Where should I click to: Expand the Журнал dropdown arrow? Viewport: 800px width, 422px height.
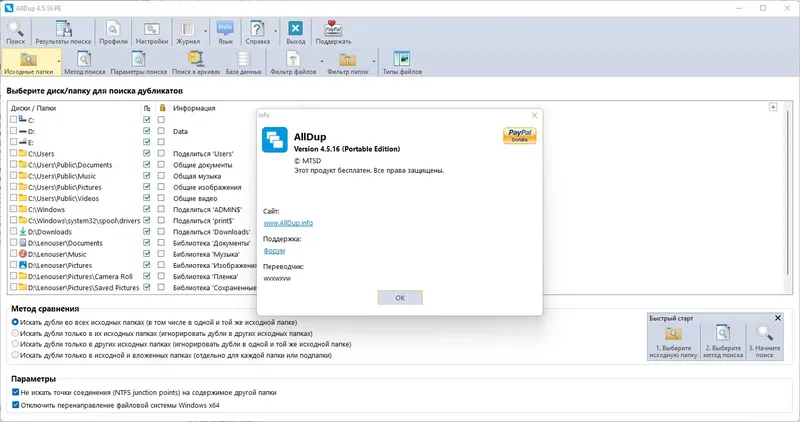[206, 32]
